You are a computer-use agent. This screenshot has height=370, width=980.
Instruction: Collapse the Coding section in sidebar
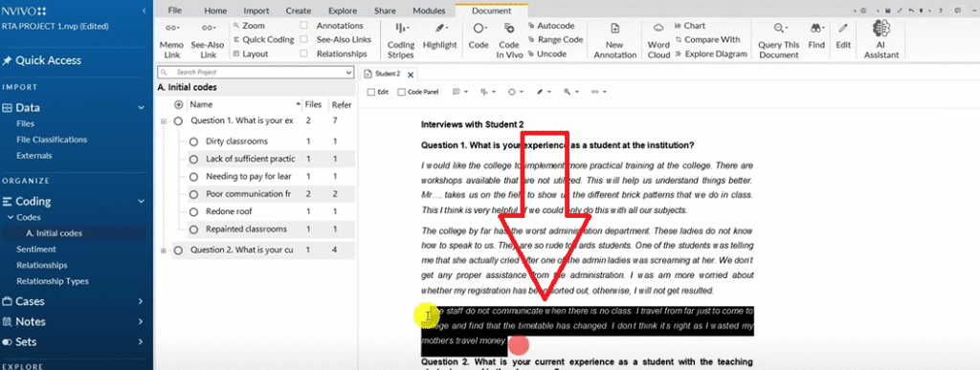142,202
